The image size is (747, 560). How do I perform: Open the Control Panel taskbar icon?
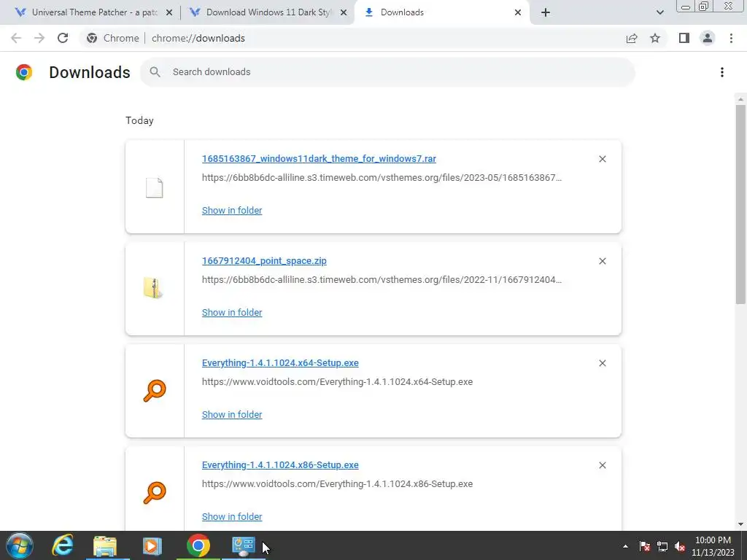tap(244, 545)
